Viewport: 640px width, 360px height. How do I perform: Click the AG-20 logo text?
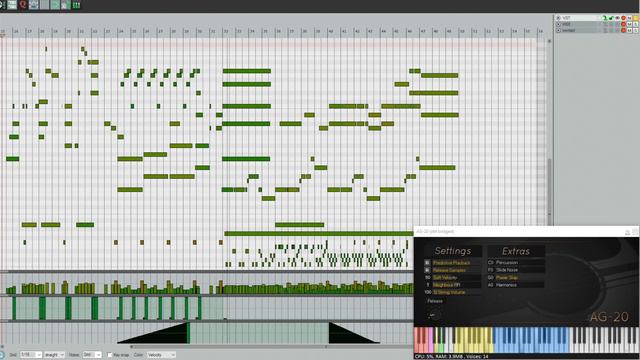tap(609, 317)
